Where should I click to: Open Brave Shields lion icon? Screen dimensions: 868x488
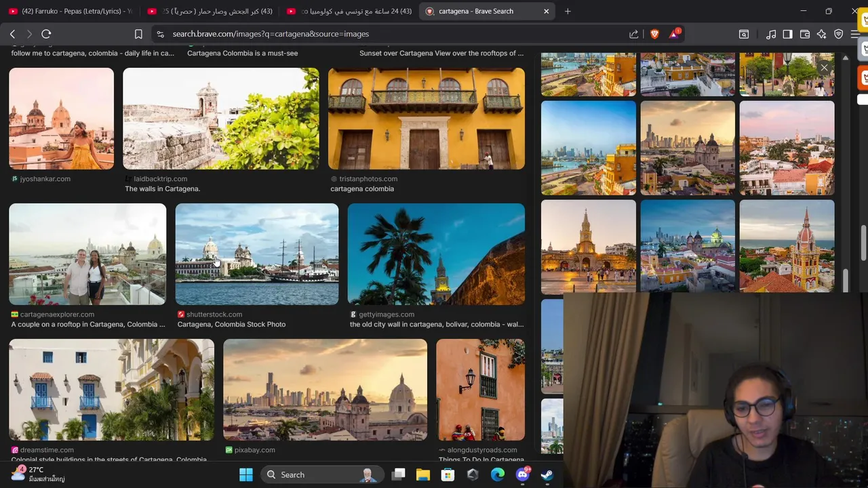pyautogui.click(x=654, y=34)
